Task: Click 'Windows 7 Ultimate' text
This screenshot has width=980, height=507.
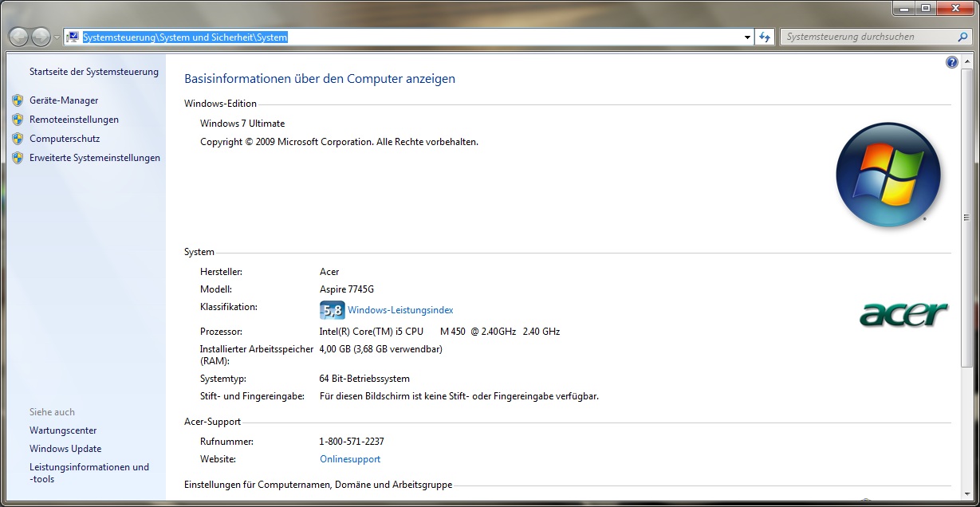Action: point(242,124)
